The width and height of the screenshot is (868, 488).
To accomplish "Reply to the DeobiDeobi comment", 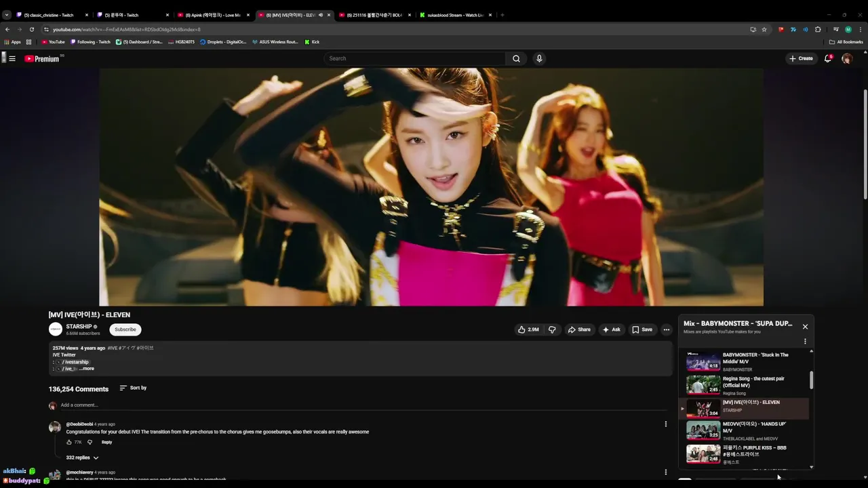I will 106,442.
